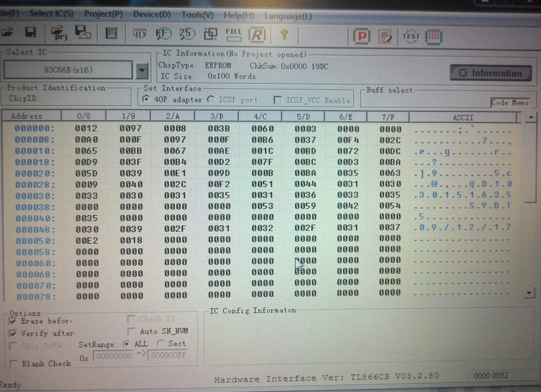The width and height of the screenshot is (541, 392).
Task: Enable the 'Blank Check' checkbox
Action: (x=13, y=364)
